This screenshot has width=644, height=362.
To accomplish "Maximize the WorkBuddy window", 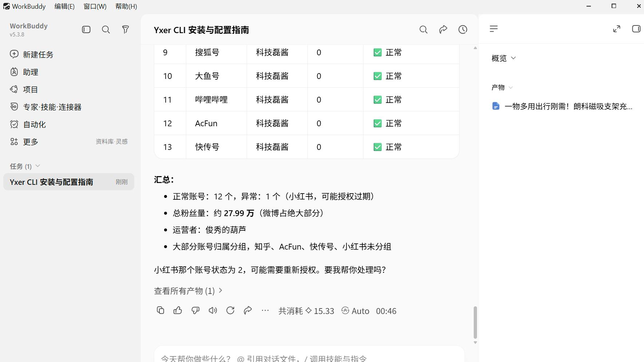I will click(614, 6).
